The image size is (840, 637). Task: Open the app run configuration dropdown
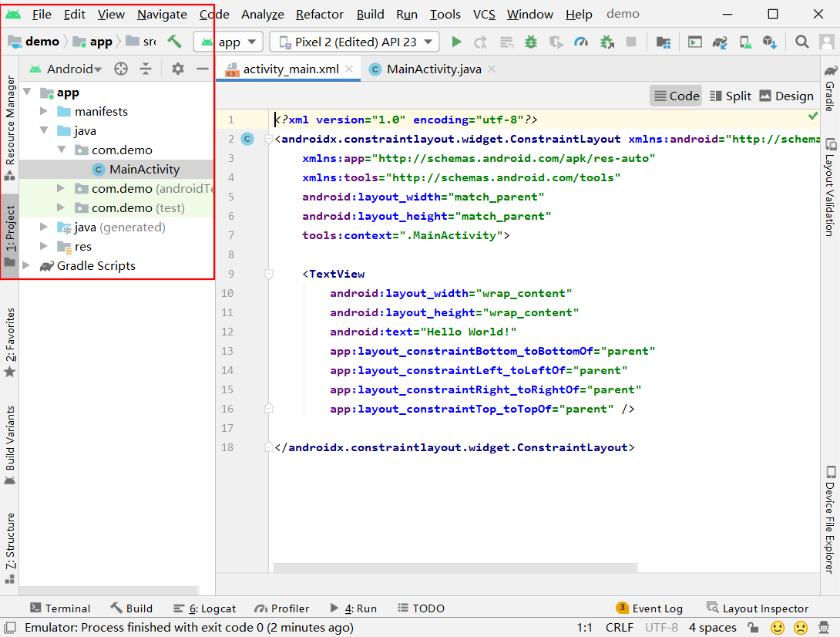228,42
